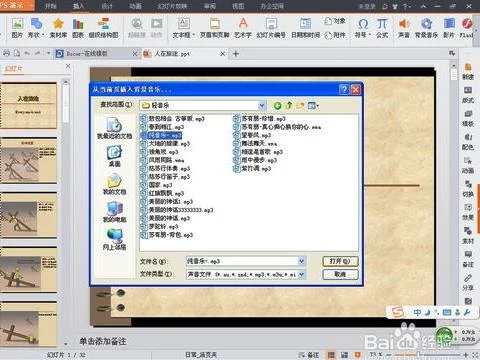480x360 pixels.
Task: Expand the 文件名 filename dropdown
Action: (x=301, y=261)
